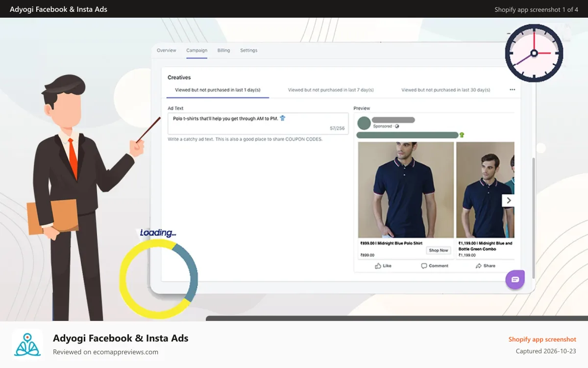This screenshot has height=368, width=588.
Task: Click the advertiser profile avatar in preview
Action: tap(364, 123)
